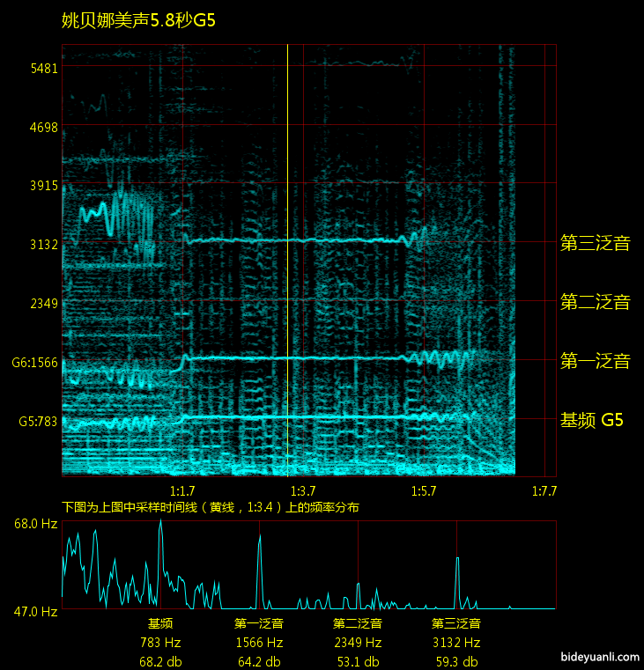Image resolution: width=644 pixels, height=670 pixels.
Task: Select the 3132 Hz third overtone value
Action: click(x=456, y=643)
